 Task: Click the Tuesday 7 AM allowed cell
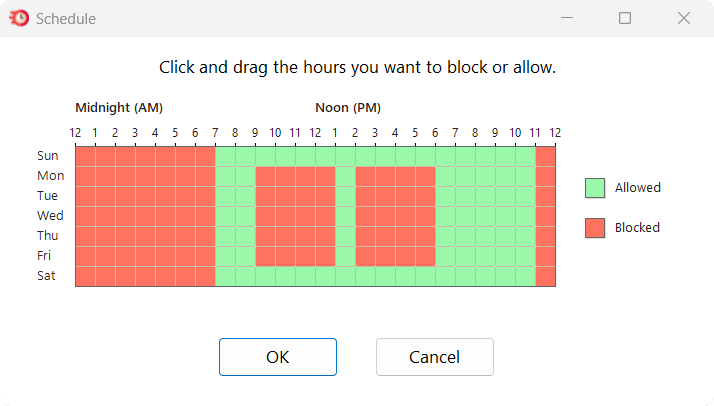225,196
